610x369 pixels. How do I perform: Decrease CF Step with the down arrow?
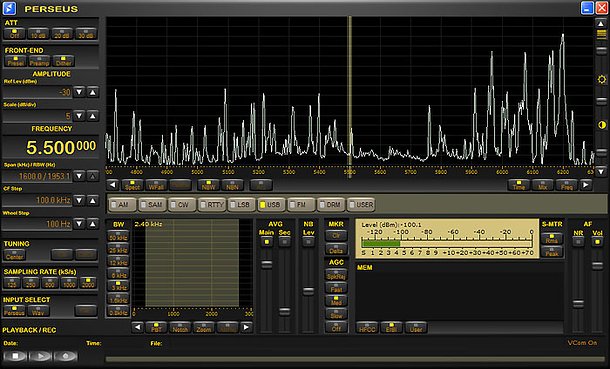click(79, 200)
